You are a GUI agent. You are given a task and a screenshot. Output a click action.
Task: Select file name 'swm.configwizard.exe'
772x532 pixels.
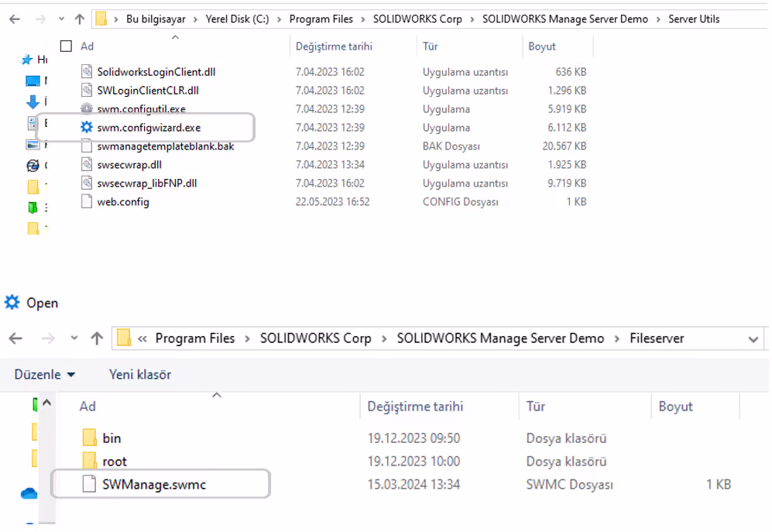point(149,128)
